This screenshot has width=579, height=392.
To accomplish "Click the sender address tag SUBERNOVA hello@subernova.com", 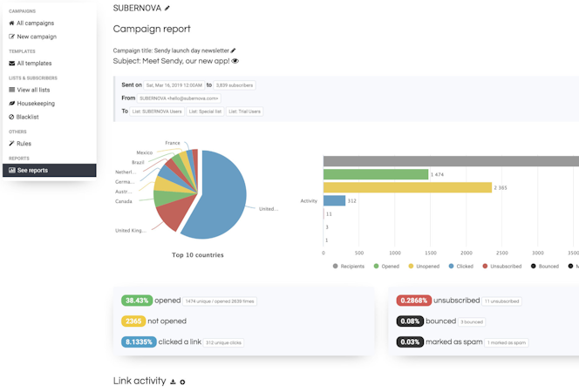I will [179, 98].
